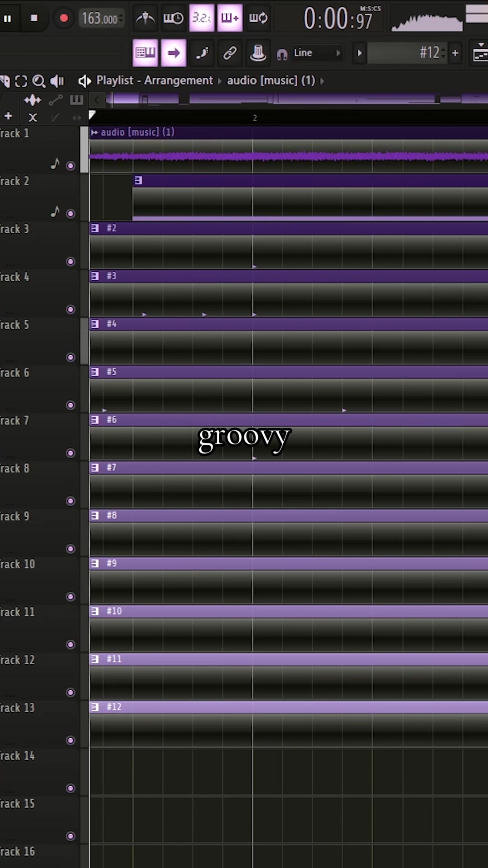Toggle overdub blend recording
Viewport: 488px width, 868px height.
point(230,18)
